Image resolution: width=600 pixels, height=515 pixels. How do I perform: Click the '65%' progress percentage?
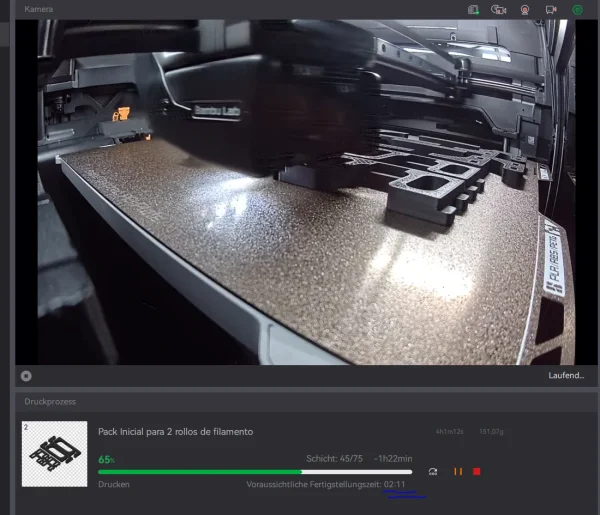coord(106,460)
